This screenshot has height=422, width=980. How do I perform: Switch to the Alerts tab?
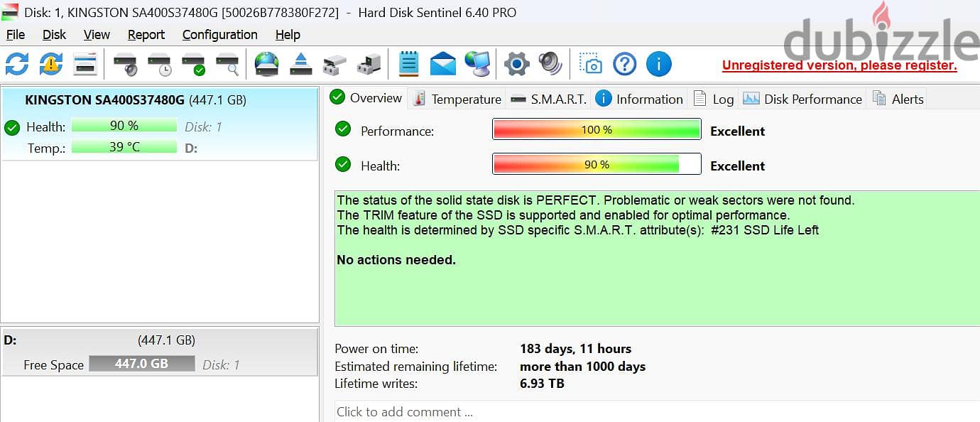(x=898, y=99)
